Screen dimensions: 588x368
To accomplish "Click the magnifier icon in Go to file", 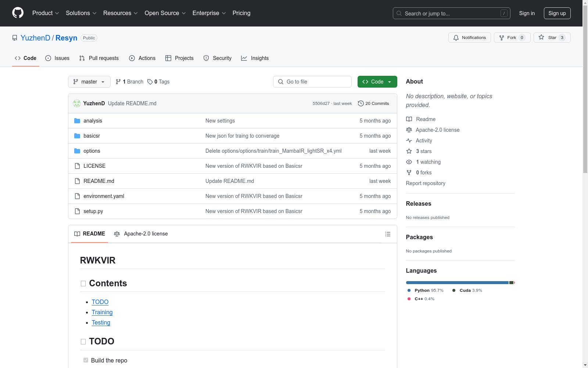I will pyautogui.click(x=281, y=82).
